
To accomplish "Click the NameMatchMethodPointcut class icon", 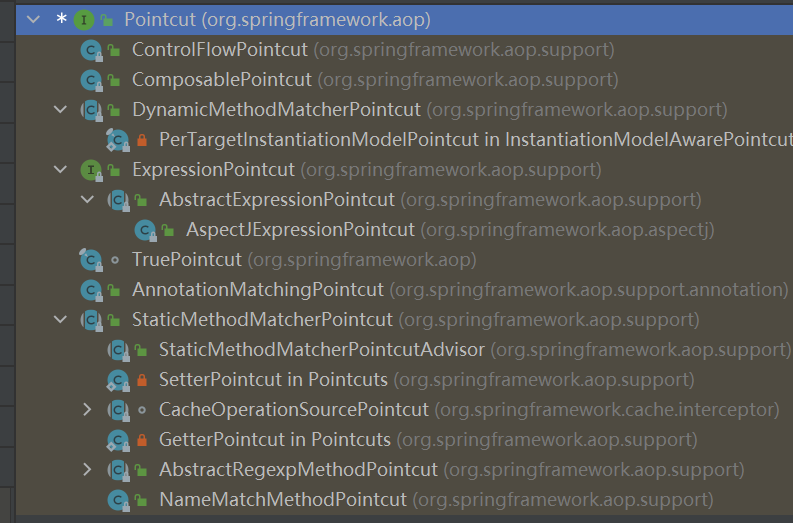I will 119,500.
